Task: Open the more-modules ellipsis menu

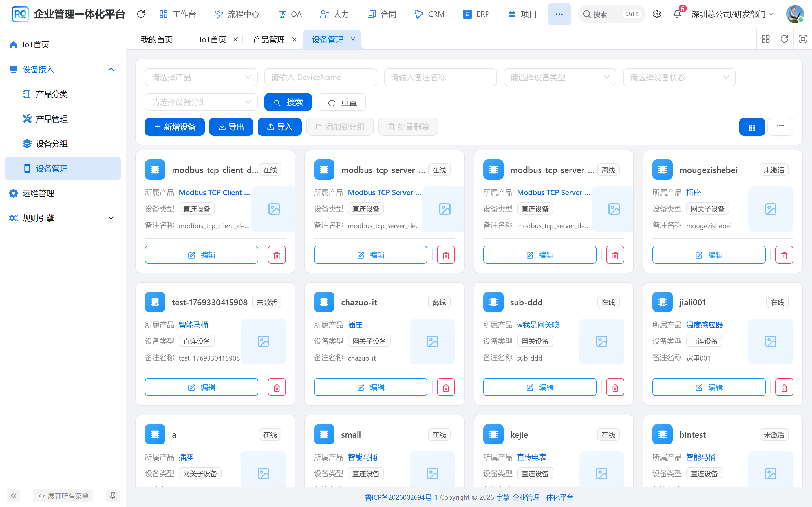Action: [559, 14]
